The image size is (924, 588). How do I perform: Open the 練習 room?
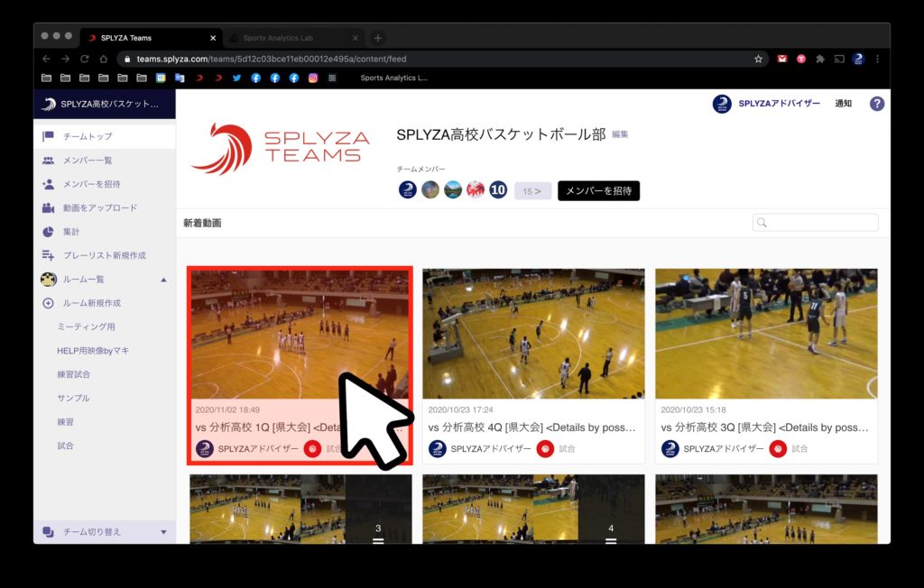click(65, 422)
